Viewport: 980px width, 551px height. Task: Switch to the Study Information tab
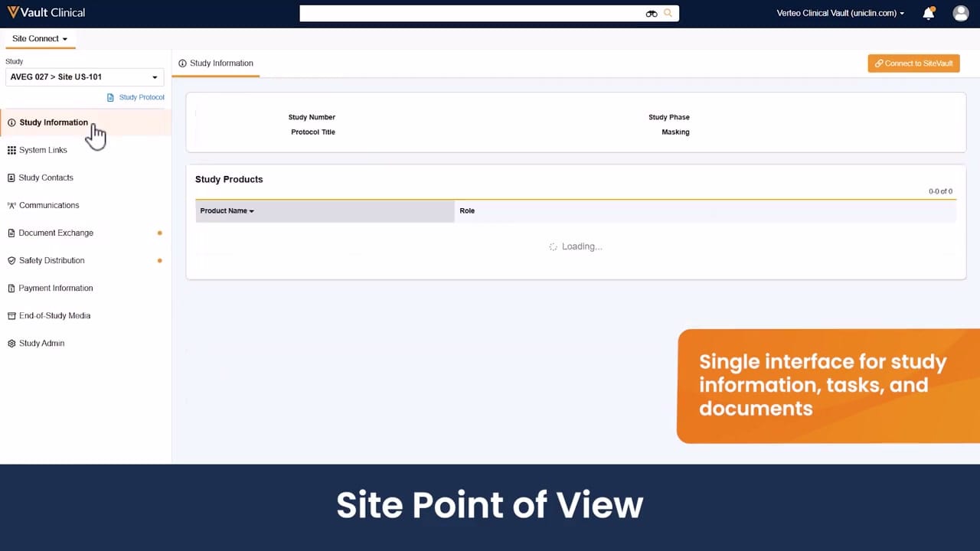tap(216, 64)
